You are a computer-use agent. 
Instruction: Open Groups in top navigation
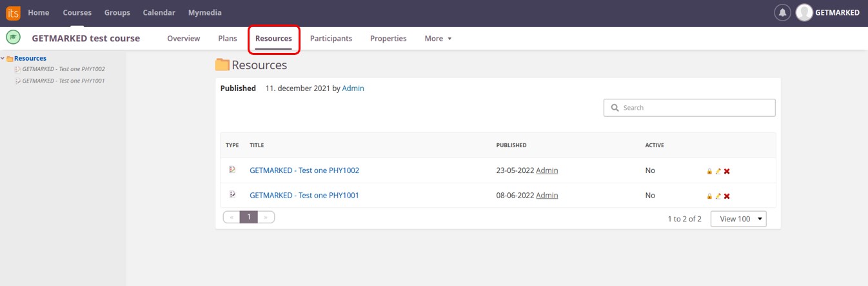point(117,12)
